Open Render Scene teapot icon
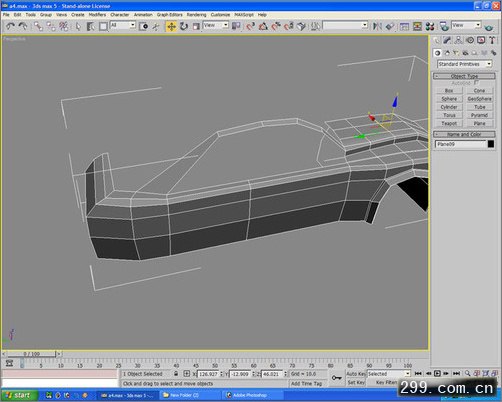This screenshot has height=402, width=502. (444, 26)
